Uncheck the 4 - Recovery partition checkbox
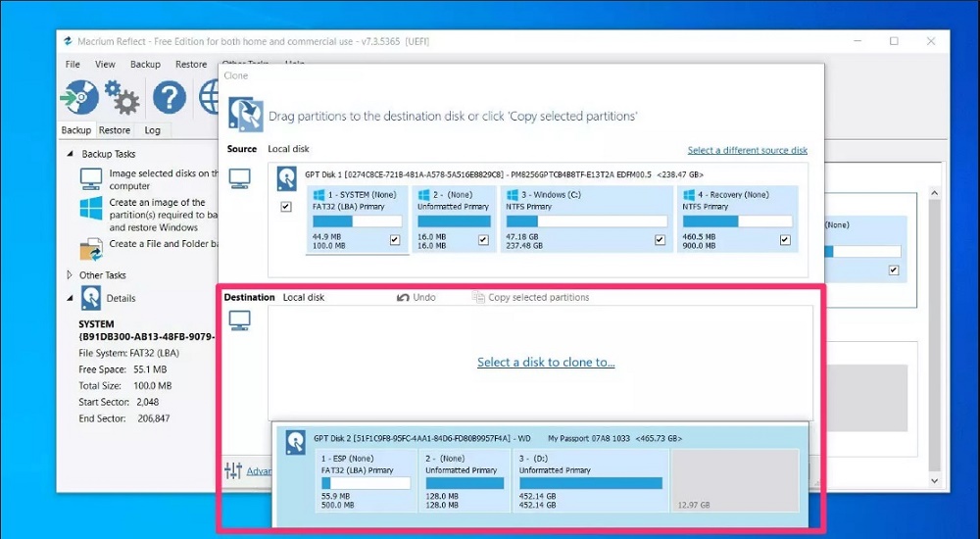Image resolution: width=980 pixels, height=539 pixels. click(786, 239)
